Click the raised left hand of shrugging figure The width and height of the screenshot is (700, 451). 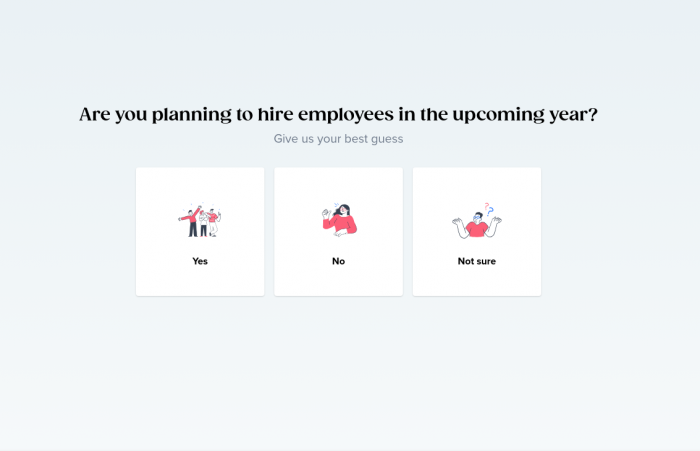click(x=457, y=221)
